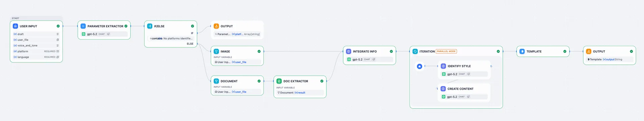
Task: Click the output variable in final Output node
Action: click(x=609, y=59)
